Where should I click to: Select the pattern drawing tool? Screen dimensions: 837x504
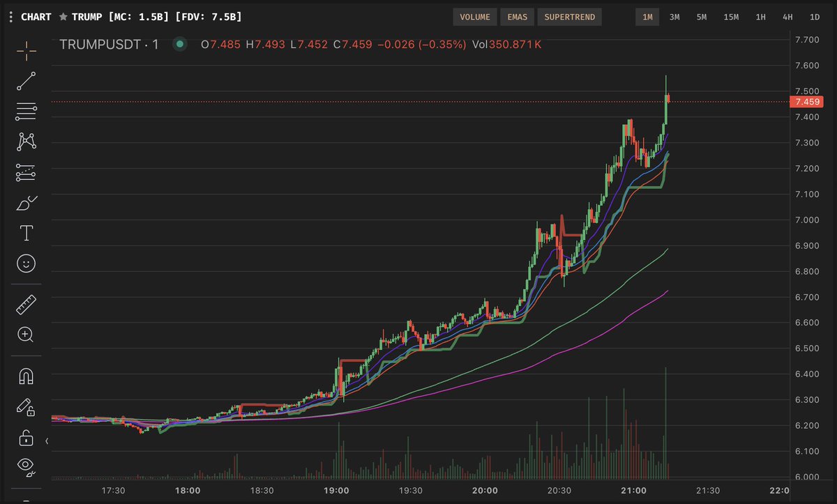point(27,142)
